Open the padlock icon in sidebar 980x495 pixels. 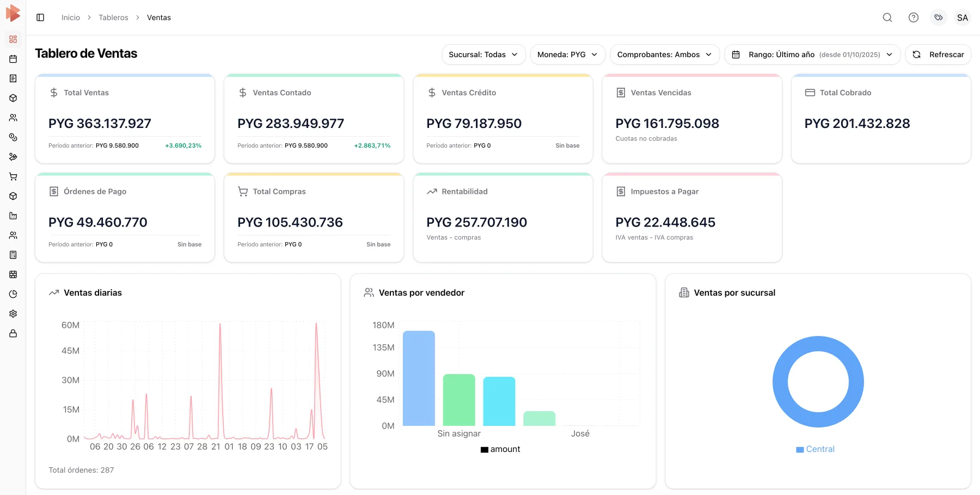13,333
